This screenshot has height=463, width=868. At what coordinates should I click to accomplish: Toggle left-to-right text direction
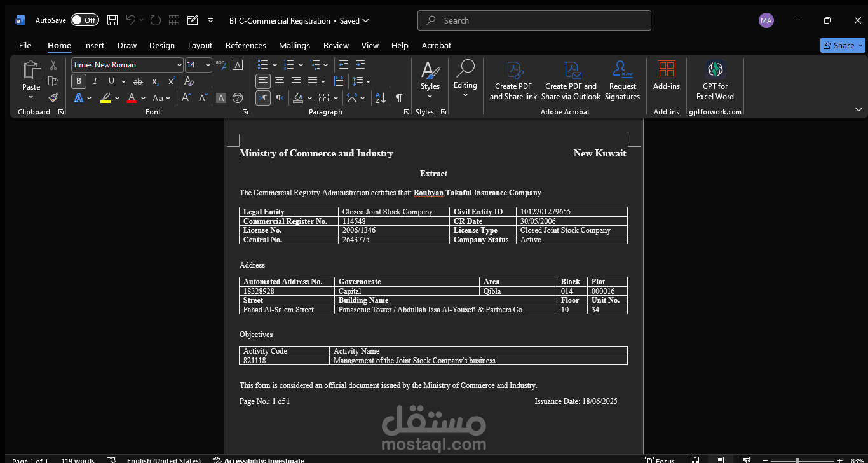tap(263, 98)
